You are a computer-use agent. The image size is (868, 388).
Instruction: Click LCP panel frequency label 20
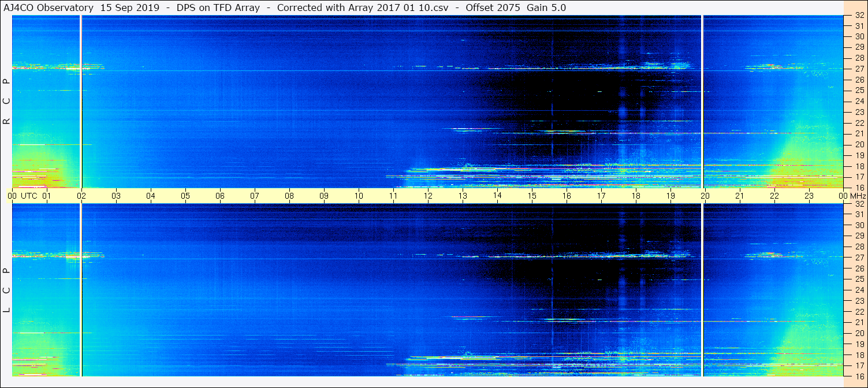click(x=859, y=333)
